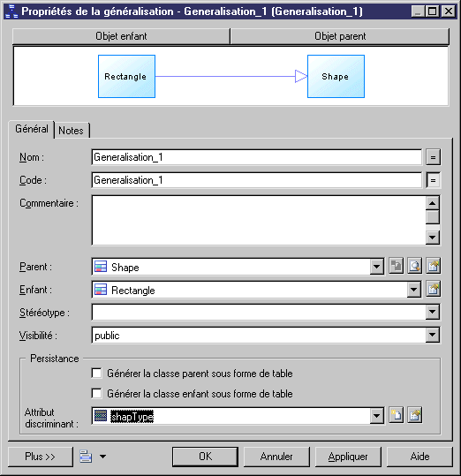Viewport: 461px width, 476px height.
Task: Click inside the Commentaire text area
Action: point(259,221)
